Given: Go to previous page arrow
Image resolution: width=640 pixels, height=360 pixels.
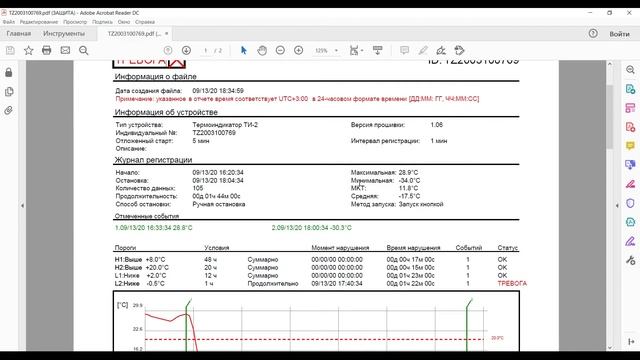Looking at the screenshot, I should 168,50.
